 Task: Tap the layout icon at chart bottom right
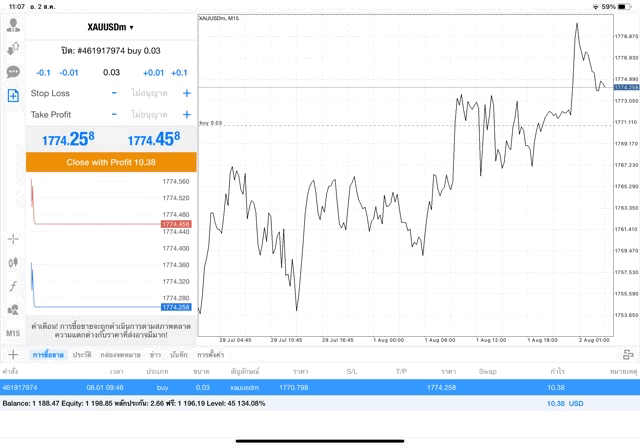pyautogui.click(x=627, y=354)
